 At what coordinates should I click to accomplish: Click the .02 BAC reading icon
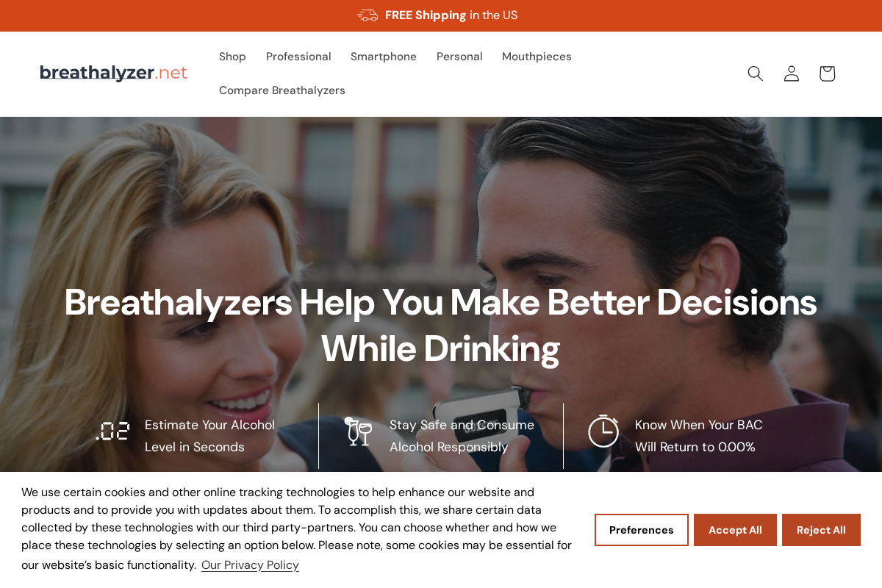pyautogui.click(x=112, y=431)
